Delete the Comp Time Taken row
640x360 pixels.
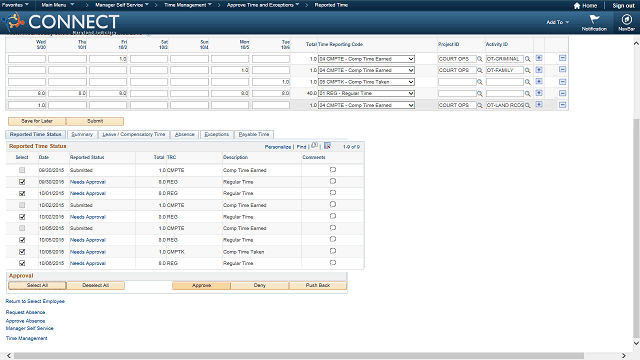562,82
